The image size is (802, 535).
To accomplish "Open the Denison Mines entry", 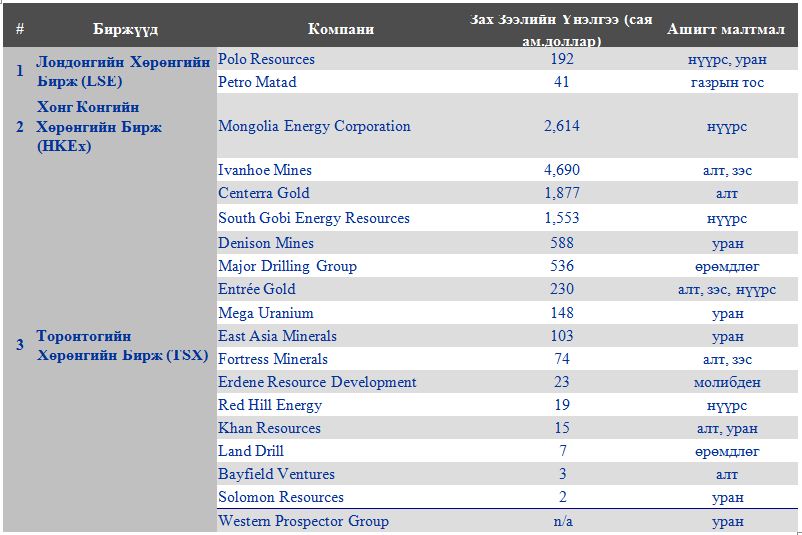I will point(266,243).
